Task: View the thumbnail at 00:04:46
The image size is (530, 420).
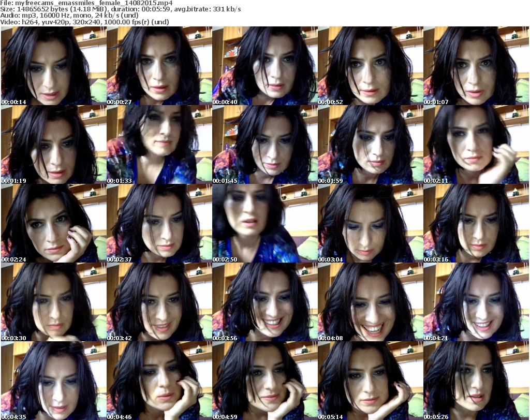Action: [159, 381]
